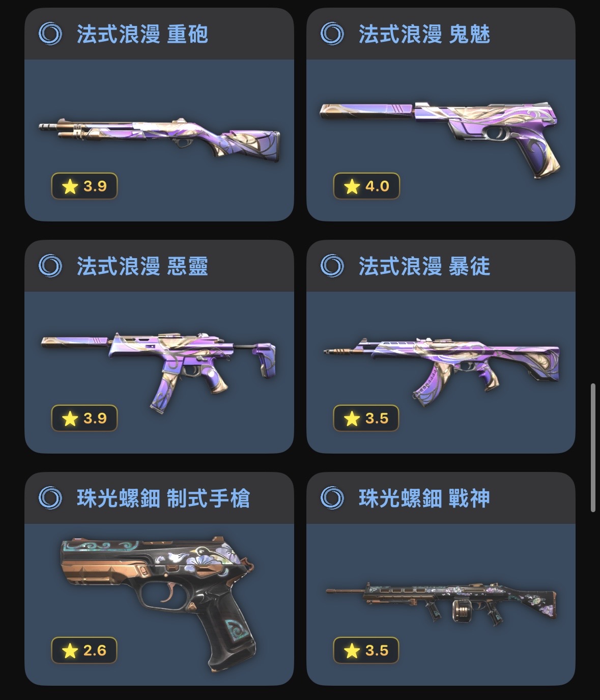Click the swirl icon beside 法式浪漫 重砲
The height and width of the screenshot is (700, 600).
click(50, 34)
